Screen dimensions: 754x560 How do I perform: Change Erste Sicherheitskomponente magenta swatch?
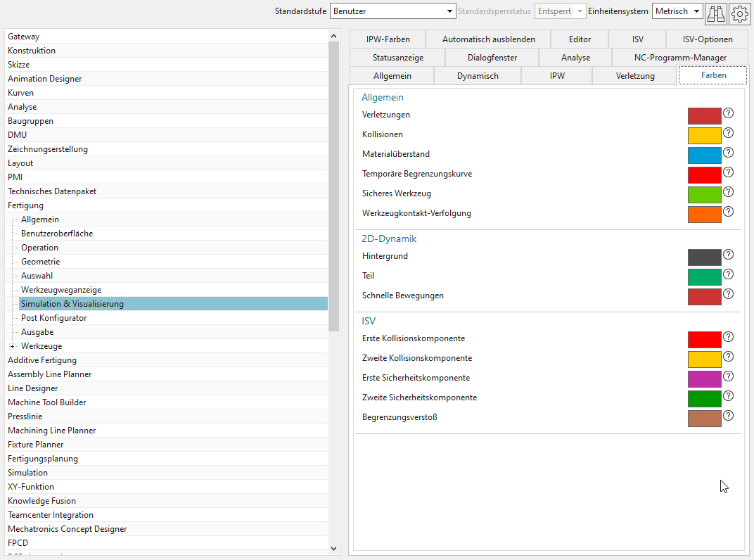click(x=705, y=379)
